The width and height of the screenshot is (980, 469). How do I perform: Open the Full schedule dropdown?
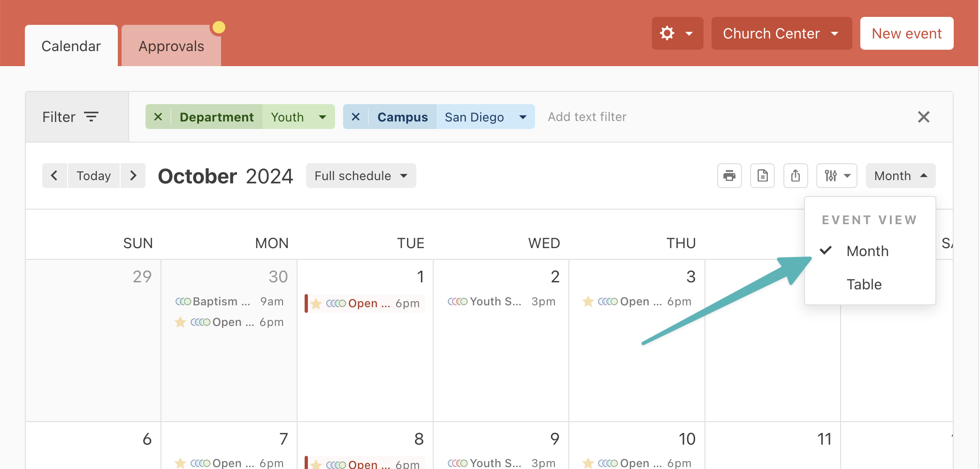[x=361, y=176]
